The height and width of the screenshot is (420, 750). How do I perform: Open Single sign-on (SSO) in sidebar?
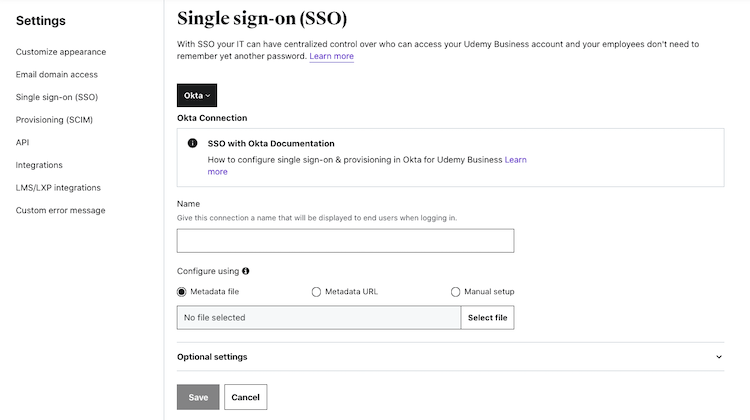click(57, 97)
